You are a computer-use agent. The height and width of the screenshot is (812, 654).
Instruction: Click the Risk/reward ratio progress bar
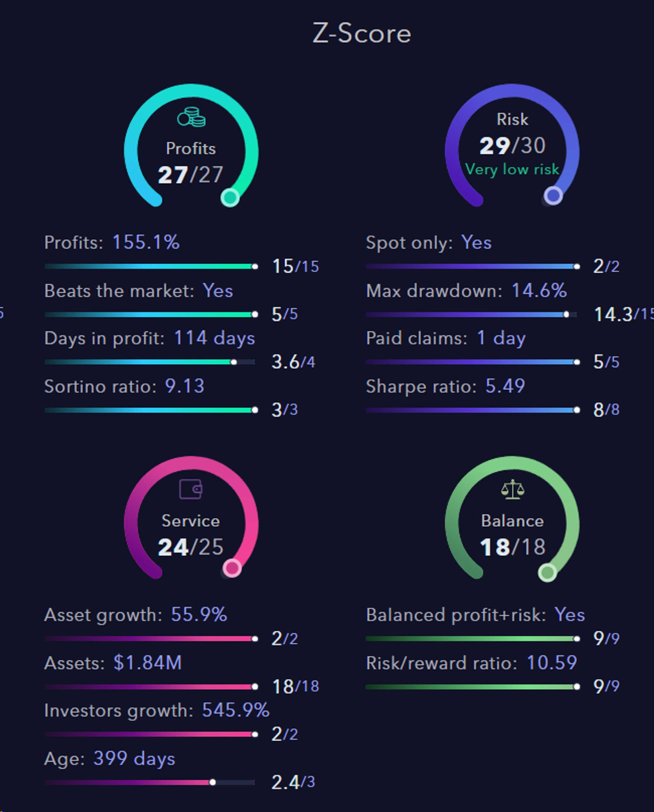tap(471, 686)
